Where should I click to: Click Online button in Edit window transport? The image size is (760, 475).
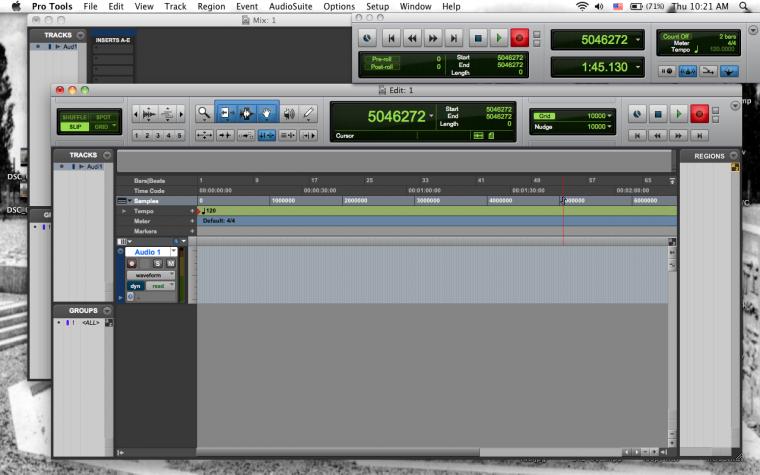tap(637, 114)
